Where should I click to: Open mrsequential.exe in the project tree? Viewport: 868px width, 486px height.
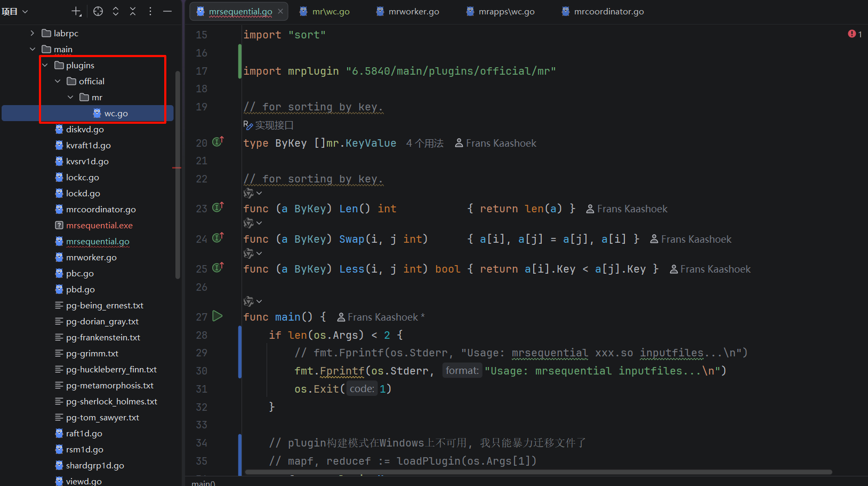point(99,225)
